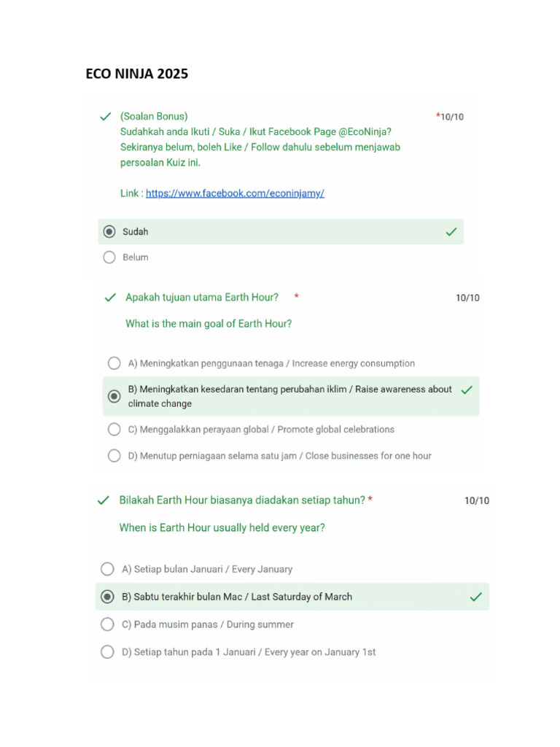Select option A Every January
The image size is (560, 747).
[x=108, y=569]
